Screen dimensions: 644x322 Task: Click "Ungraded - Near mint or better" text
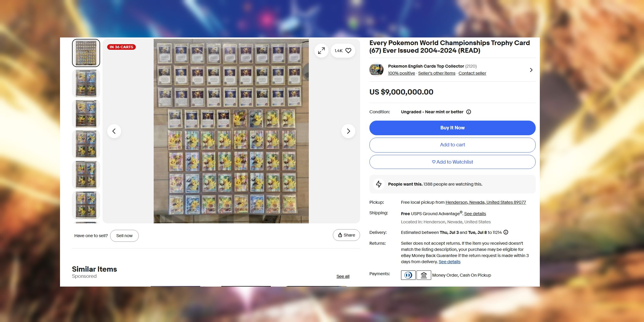[432, 112]
